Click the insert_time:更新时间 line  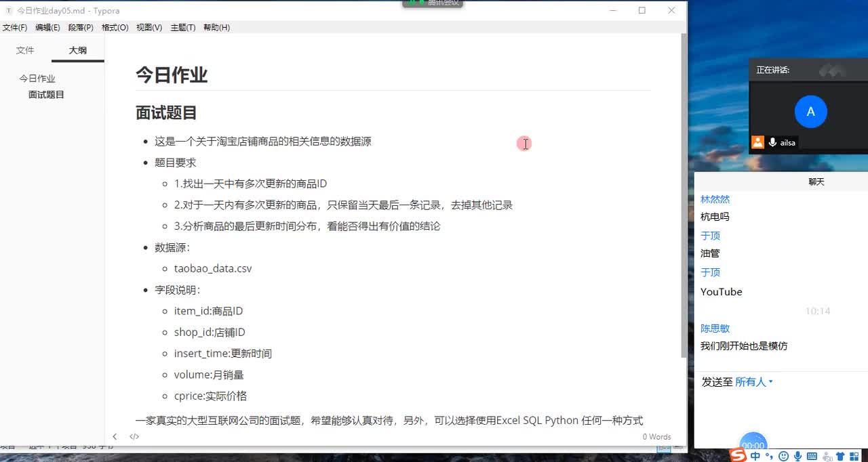pos(222,354)
